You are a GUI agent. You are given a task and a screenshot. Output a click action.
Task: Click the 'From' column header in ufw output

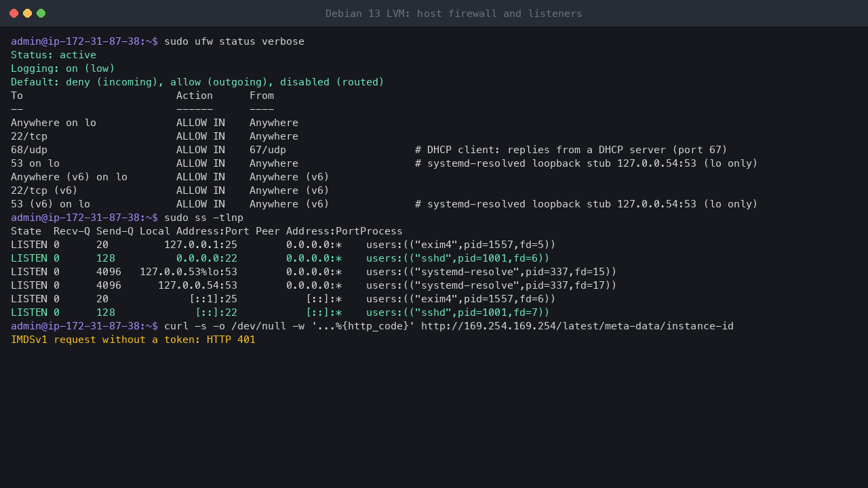pyautogui.click(x=262, y=96)
